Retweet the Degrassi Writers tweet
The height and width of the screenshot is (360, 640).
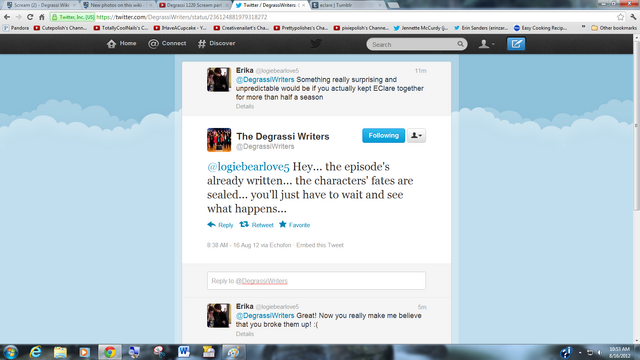(256, 225)
